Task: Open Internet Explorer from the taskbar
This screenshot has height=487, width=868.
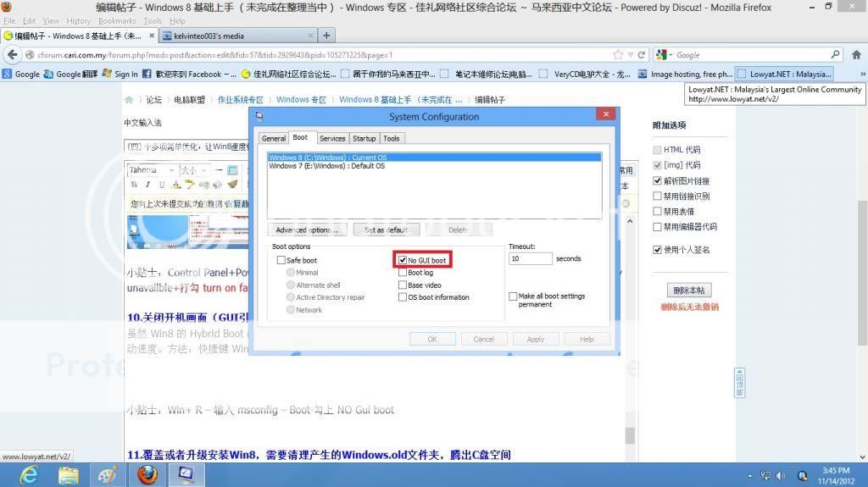Action: (x=29, y=473)
